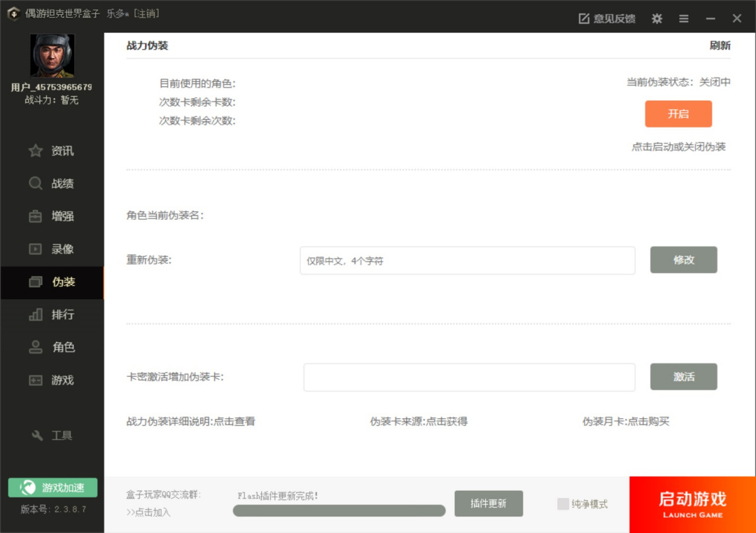Open the 战绩 magnifier icon

click(36, 184)
